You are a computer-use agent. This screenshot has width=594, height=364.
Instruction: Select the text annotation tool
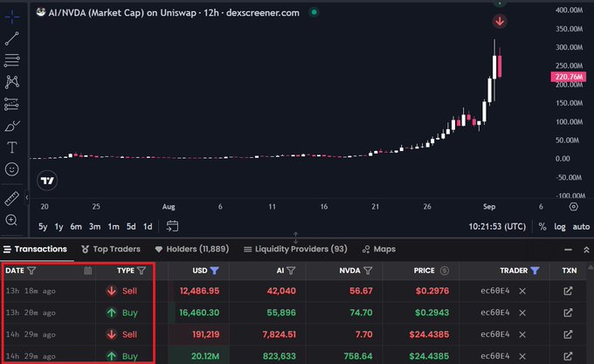tap(12, 148)
